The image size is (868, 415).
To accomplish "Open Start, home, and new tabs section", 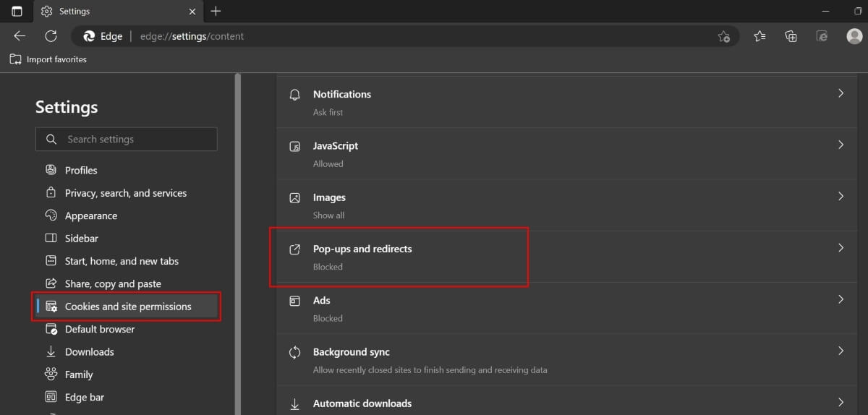I will tap(126, 261).
